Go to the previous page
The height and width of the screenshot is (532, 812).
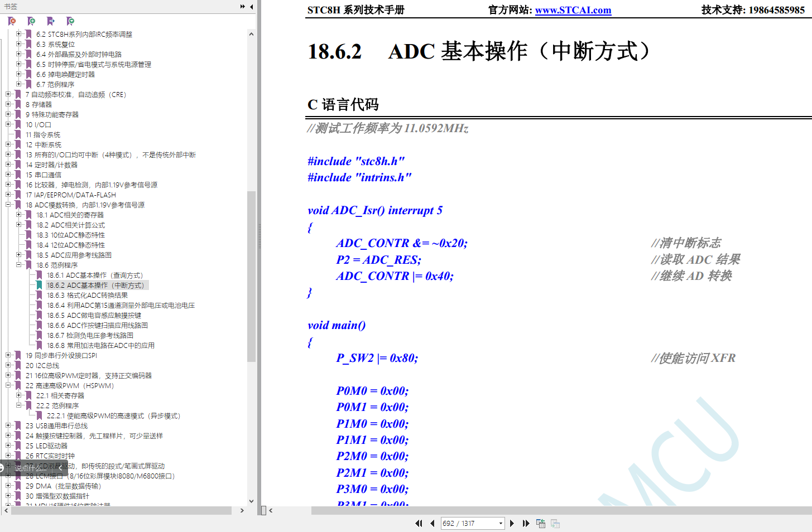pyautogui.click(x=433, y=523)
